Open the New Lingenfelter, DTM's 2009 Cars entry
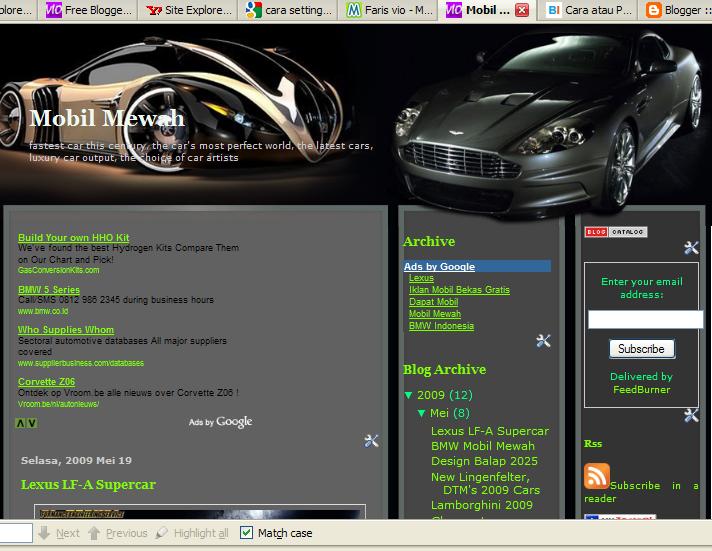Image resolution: width=712 pixels, height=551 pixels. click(485, 484)
